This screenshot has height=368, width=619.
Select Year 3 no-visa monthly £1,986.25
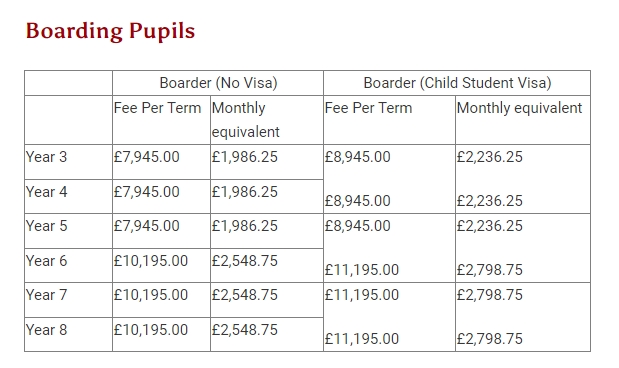click(245, 157)
